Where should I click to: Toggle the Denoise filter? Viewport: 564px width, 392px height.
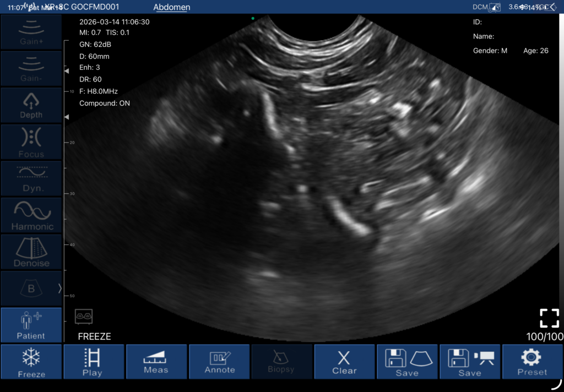pos(31,252)
